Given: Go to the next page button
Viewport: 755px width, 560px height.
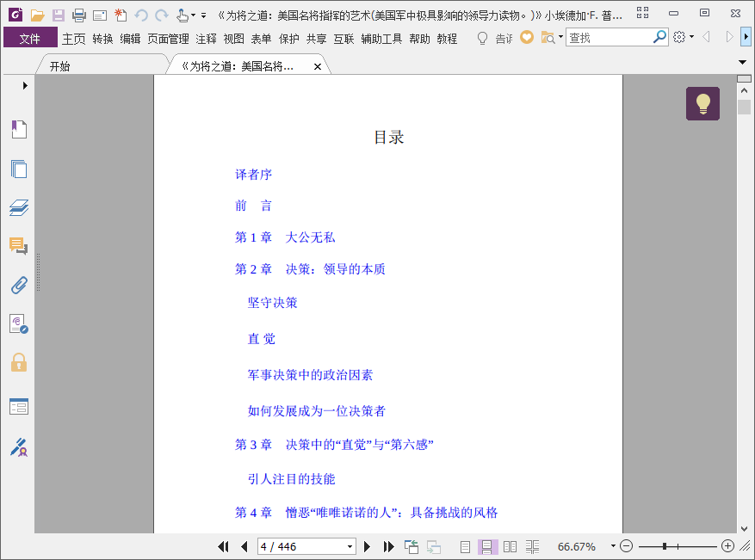Looking at the screenshot, I should point(367,546).
